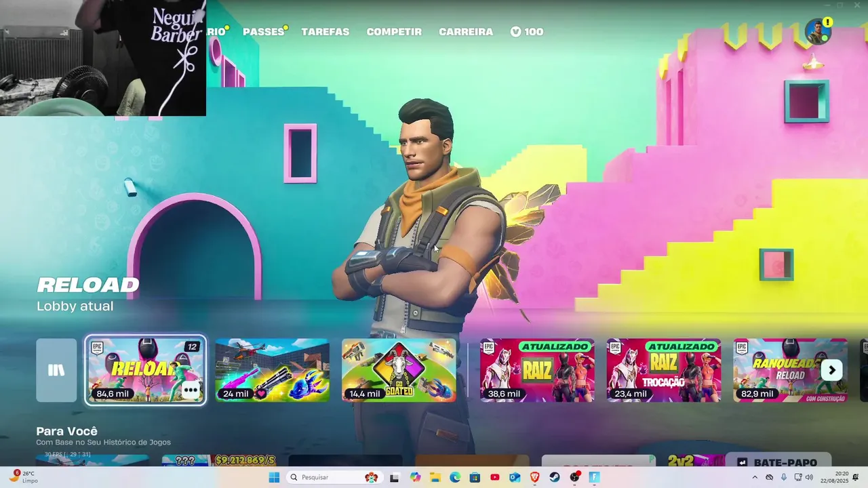Image resolution: width=868 pixels, height=488 pixels.
Task: Click the microphone tray icon
Action: pyautogui.click(x=784, y=477)
